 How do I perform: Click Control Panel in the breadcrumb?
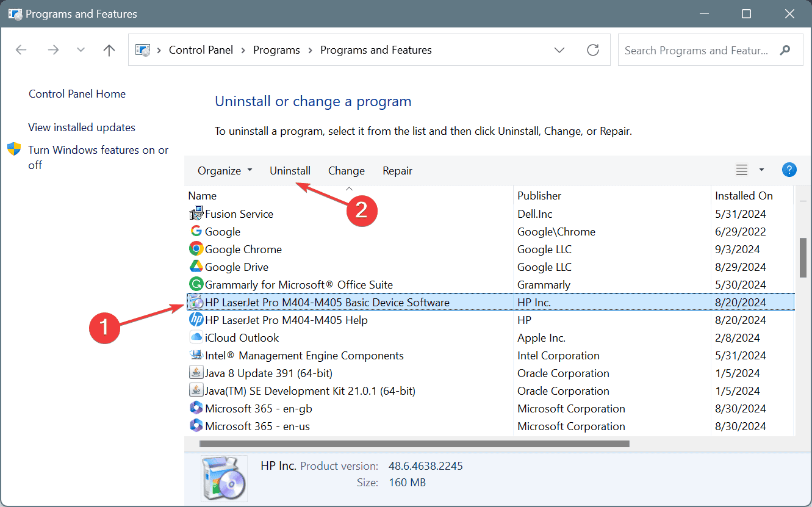(x=201, y=50)
